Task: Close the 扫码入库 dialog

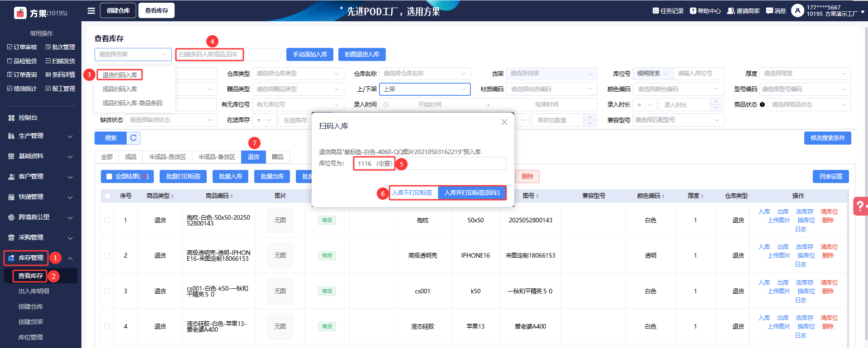Action: click(504, 122)
